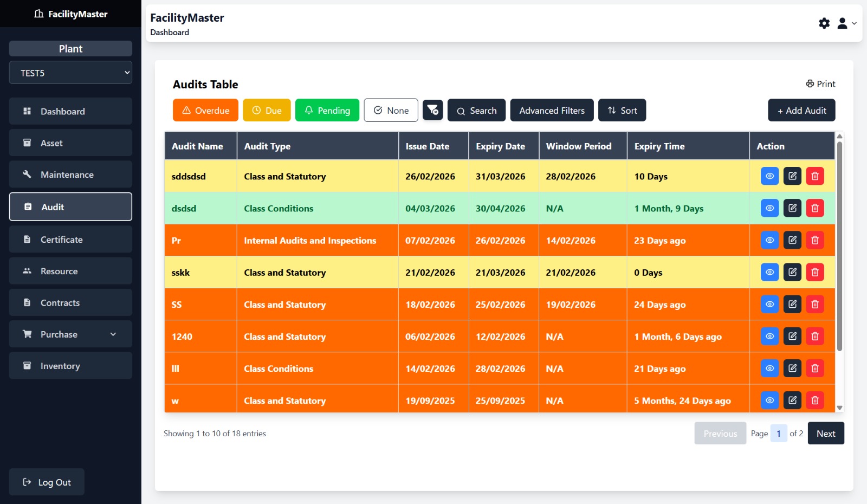
Task: Open the Certificate sidebar section
Action: point(70,240)
